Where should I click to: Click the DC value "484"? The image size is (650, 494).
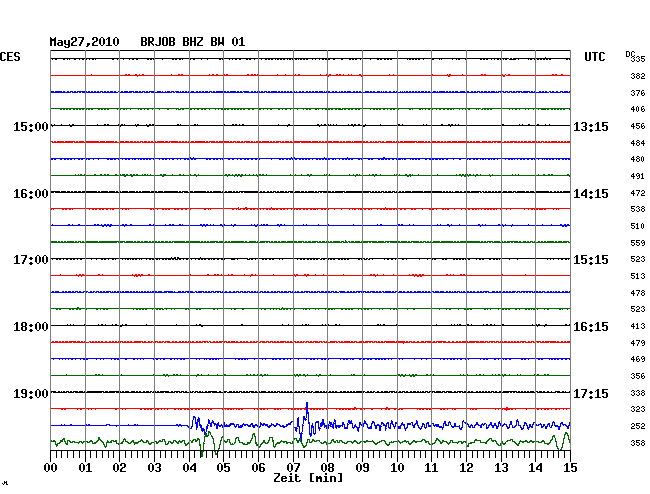[x=638, y=143]
